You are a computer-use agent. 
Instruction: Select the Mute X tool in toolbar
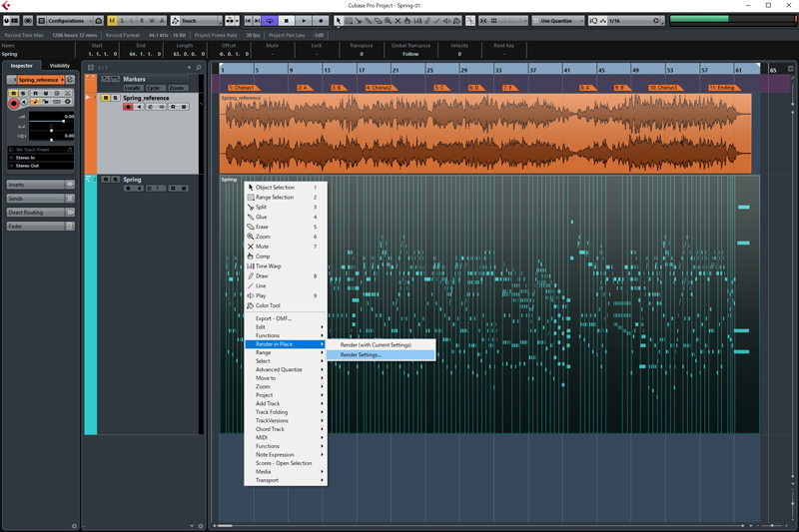tap(398, 21)
